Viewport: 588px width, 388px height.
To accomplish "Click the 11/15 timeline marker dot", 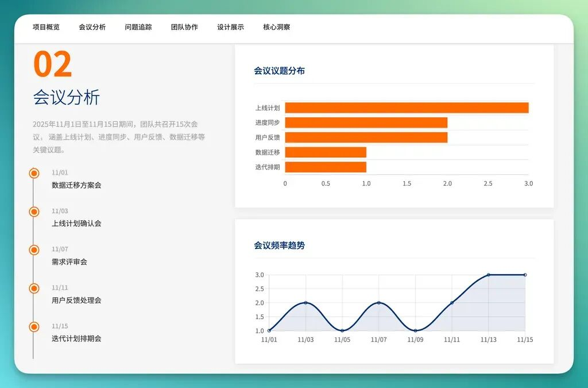I will 34,326.
